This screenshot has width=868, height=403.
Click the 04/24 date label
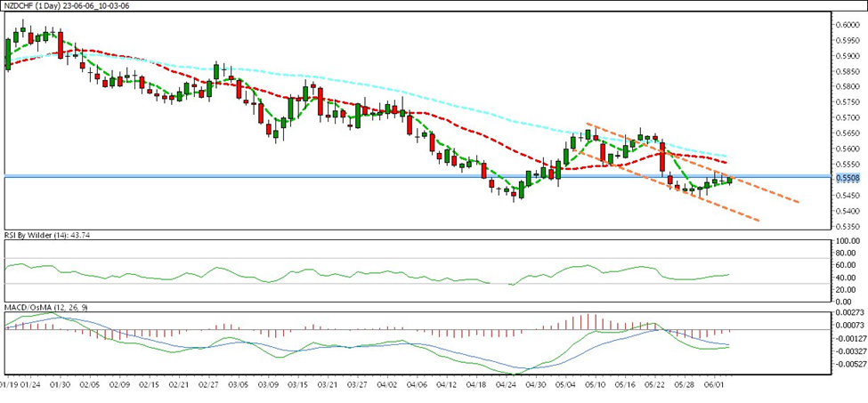pos(507,383)
